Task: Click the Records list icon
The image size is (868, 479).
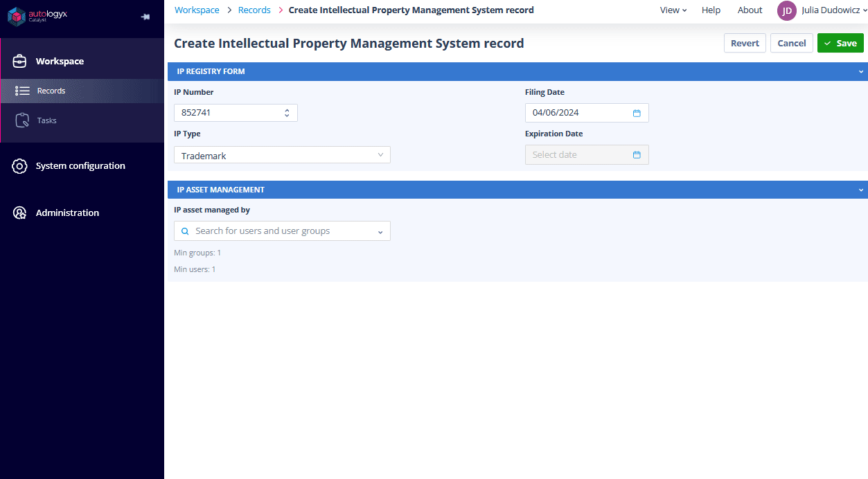Action: [x=22, y=91]
